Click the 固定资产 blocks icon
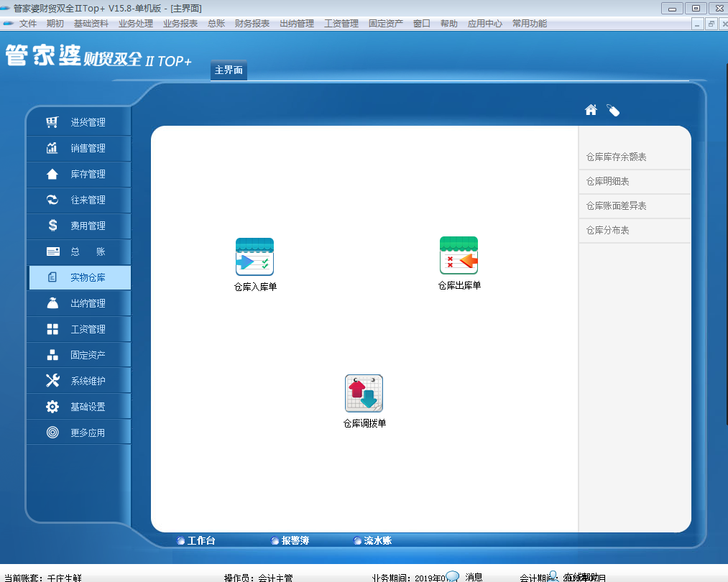Image resolution: width=728 pixels, height=582 pixels. pyautogui.click(x=52, y=355)
